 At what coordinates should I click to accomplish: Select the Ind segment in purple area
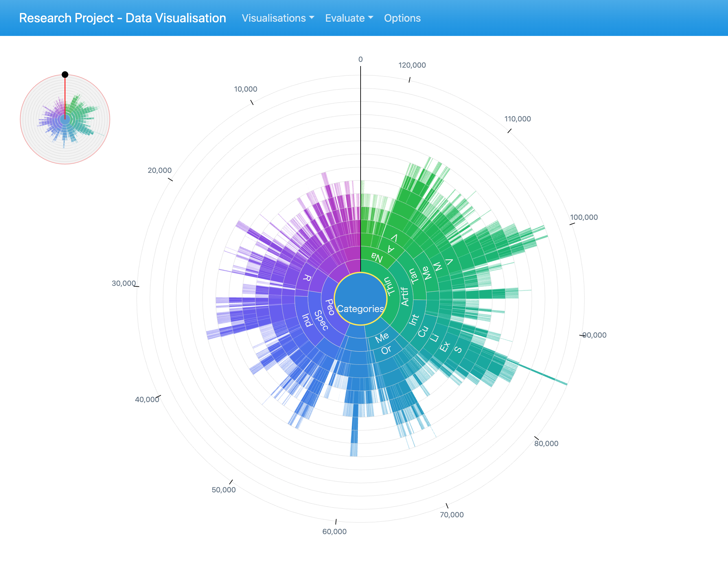(307, 320)
